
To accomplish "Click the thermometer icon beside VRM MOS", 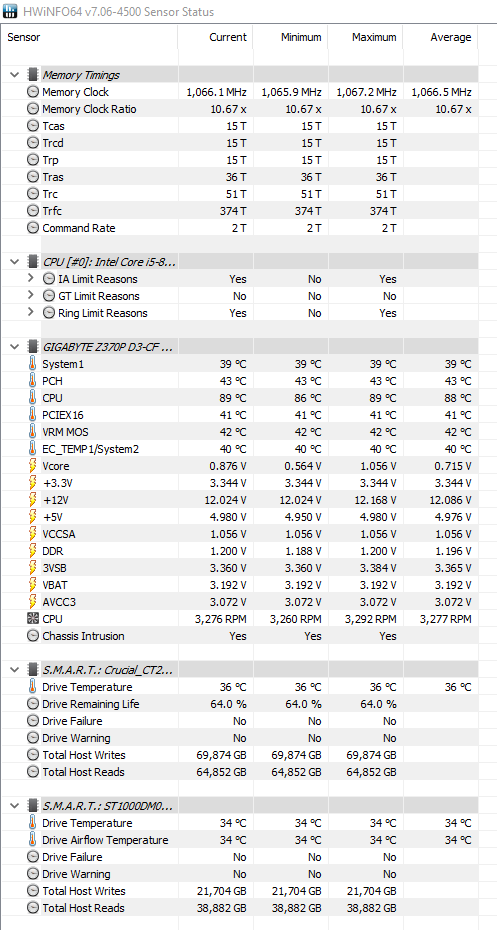I will coord(33,432).
